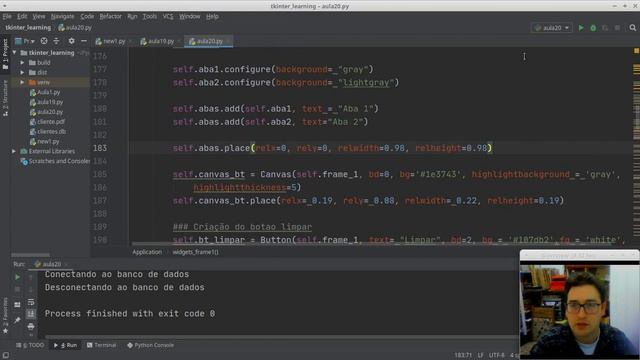
Task: Expand the build folder
Action: pos(22,62)
